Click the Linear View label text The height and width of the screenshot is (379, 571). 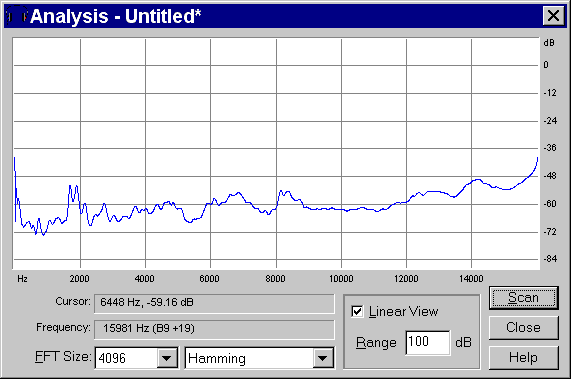403,312
